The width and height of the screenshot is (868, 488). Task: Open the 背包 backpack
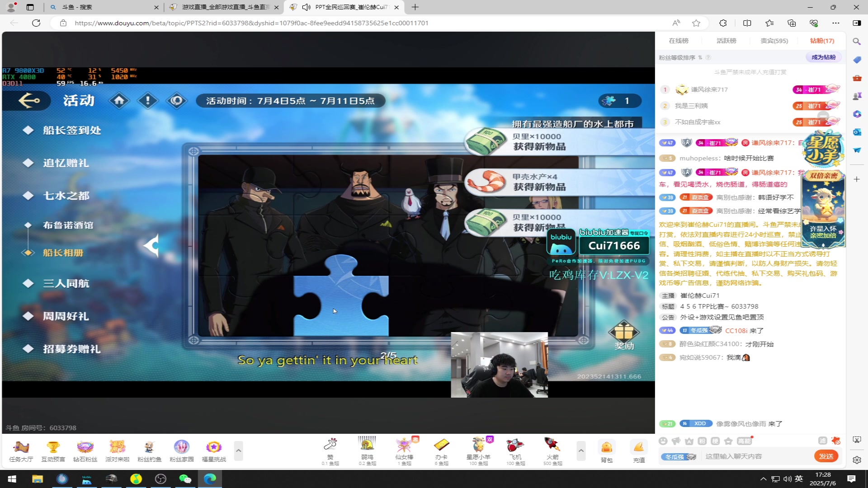pyautogui.click(x=607, y=451)
